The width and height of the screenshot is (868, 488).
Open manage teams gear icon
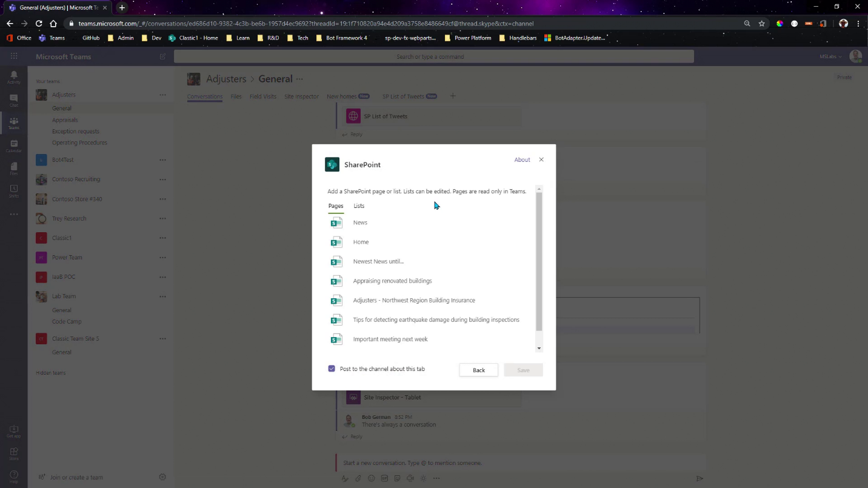(162, 477)
